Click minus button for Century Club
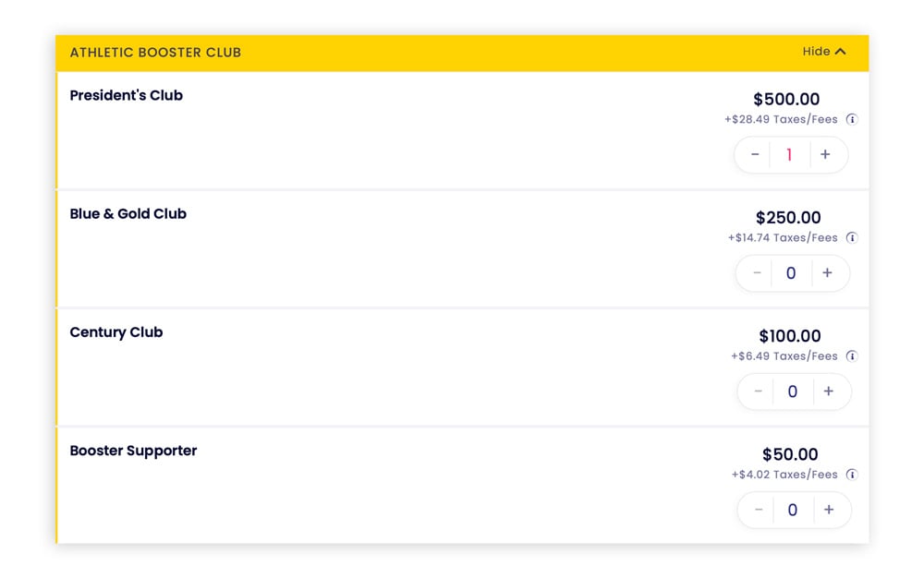This screenshot has height=578, width=924. coord(759,391)
